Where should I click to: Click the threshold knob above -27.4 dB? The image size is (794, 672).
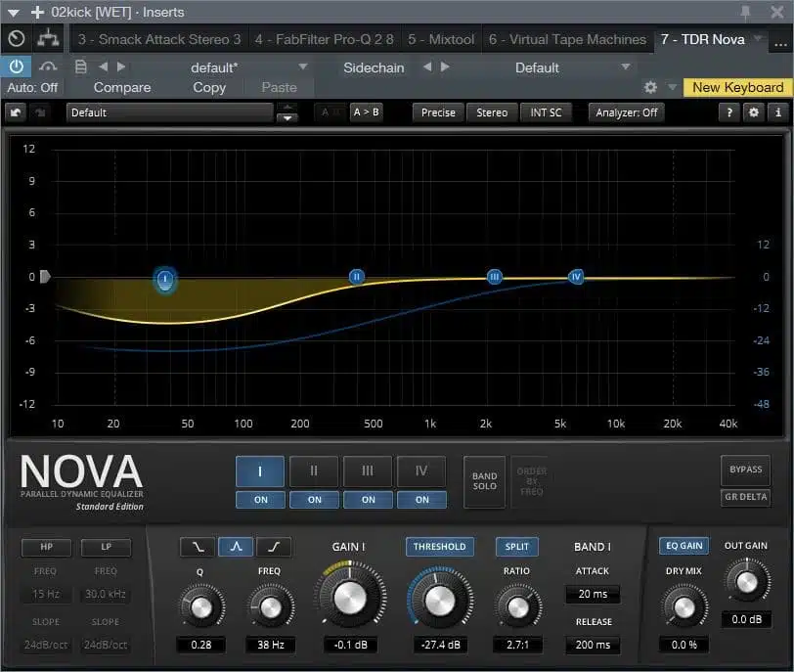pyautogui.click(x=440, y=600)
